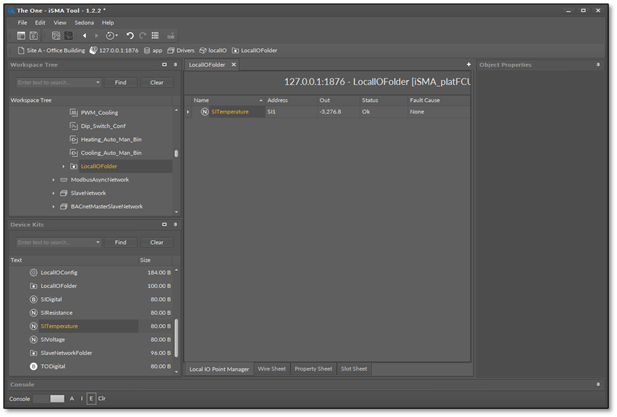The image size is (617, 417).
Task: Open the Workspace Tree search dropdown
Action: coord(98,83)
